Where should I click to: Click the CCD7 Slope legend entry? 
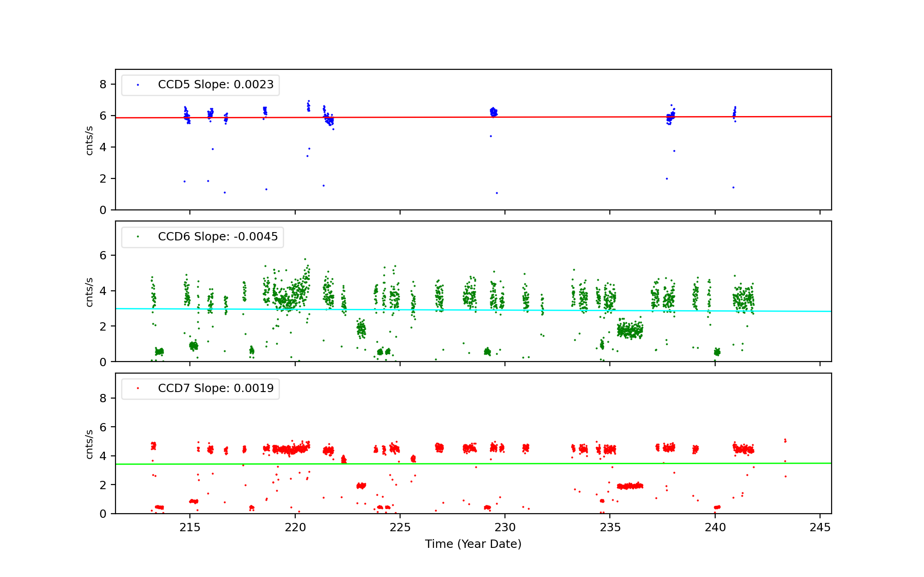coord(215,388)
